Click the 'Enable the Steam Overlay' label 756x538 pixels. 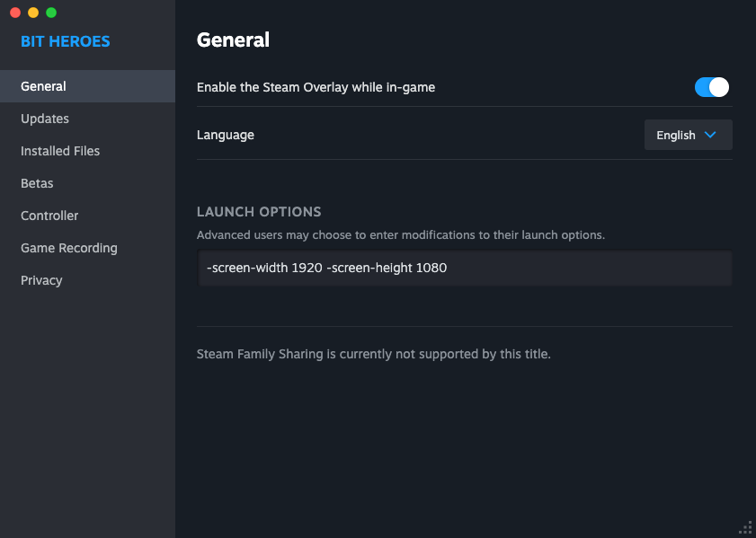click(x=316, y=87)
